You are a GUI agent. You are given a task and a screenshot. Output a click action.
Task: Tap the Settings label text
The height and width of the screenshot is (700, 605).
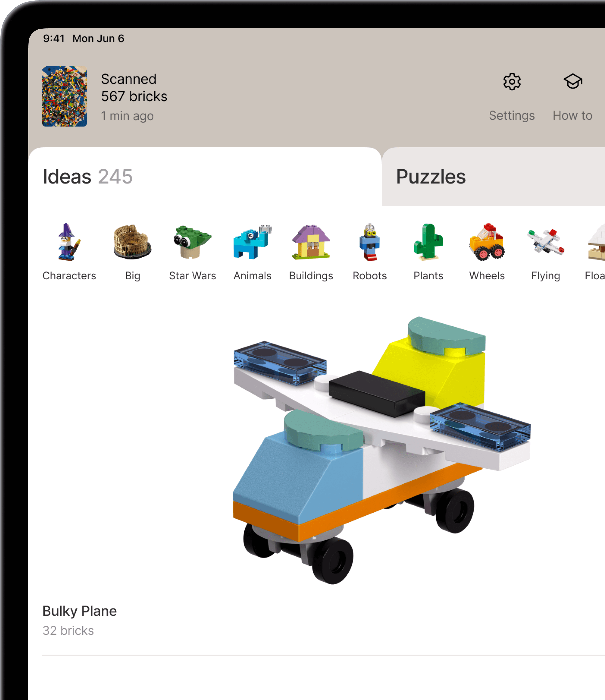click(x=512, y=116)
